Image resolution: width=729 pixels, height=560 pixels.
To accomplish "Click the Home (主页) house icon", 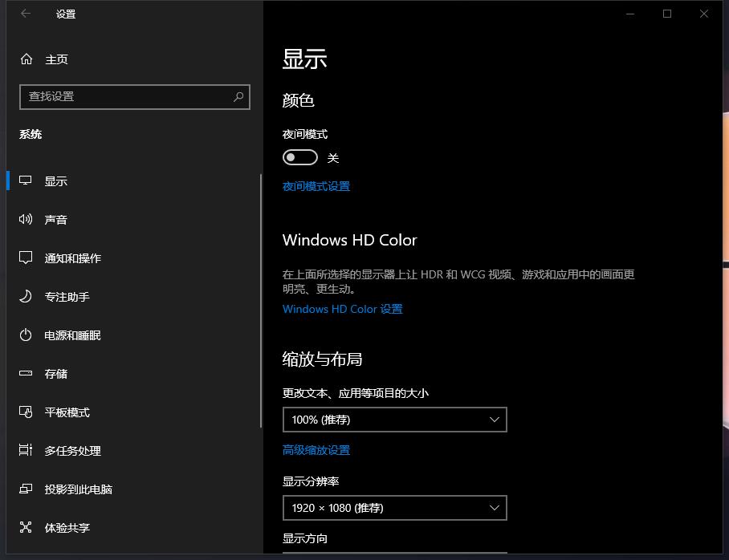I will pyautogui.click(x=26, y=59).
